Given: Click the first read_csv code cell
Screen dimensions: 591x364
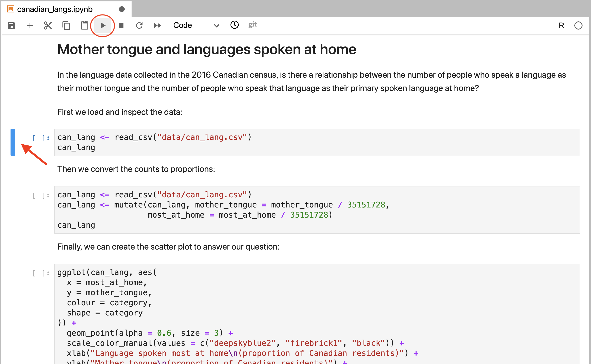Looking at the screenshot, I should pyautogui.click(x=317, y=142).
